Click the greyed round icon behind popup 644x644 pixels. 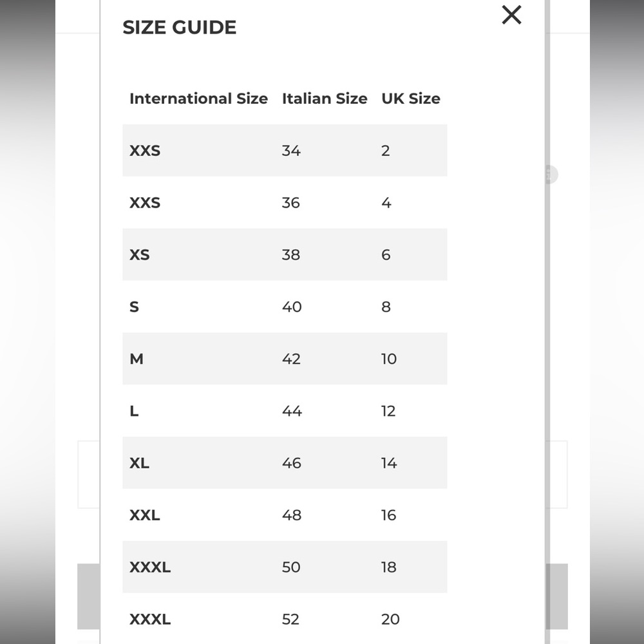click(x=551, y=175)
